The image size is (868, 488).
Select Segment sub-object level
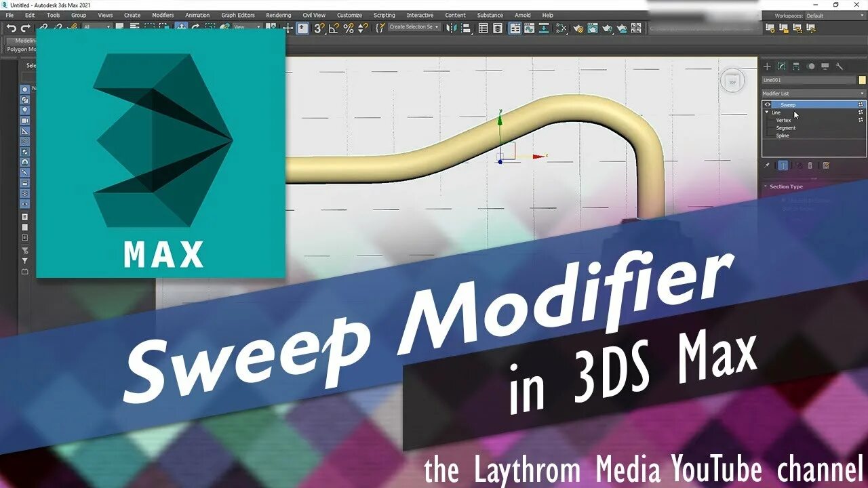coord(786,128)
